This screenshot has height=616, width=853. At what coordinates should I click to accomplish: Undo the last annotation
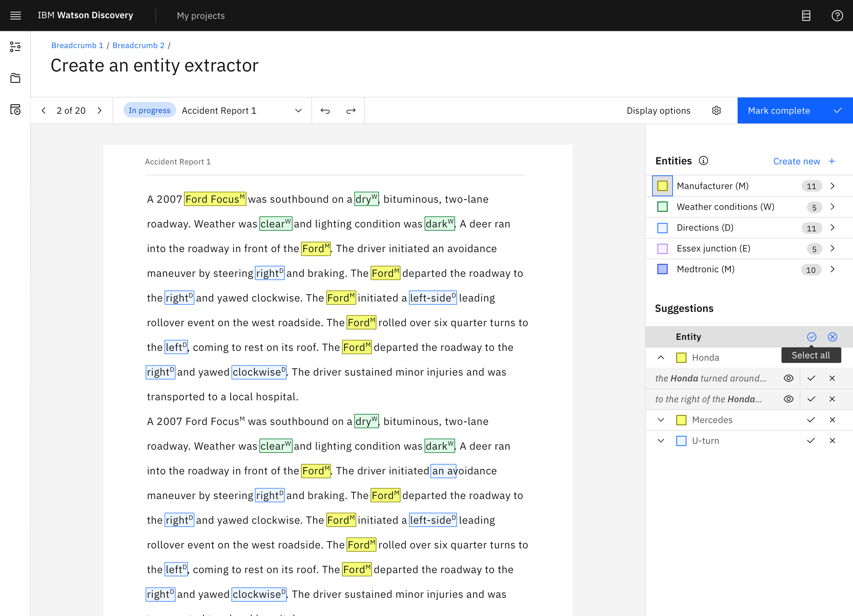325,110
